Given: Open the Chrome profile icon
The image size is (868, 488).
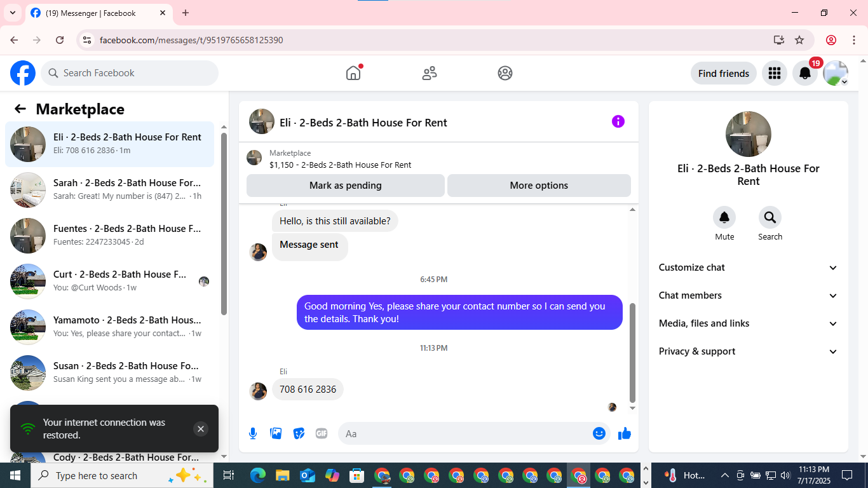Looking at the screenshot, I should tap(831, 40).
